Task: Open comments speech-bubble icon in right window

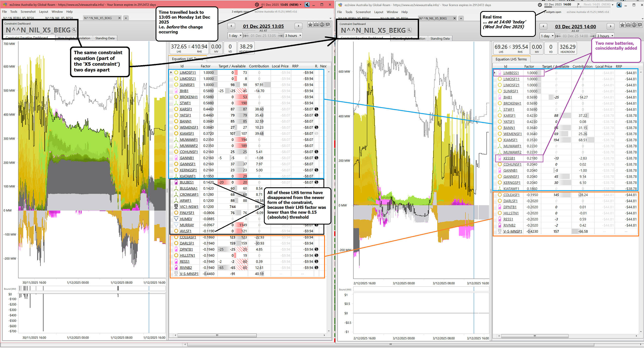Action: (x=640, y=25)
